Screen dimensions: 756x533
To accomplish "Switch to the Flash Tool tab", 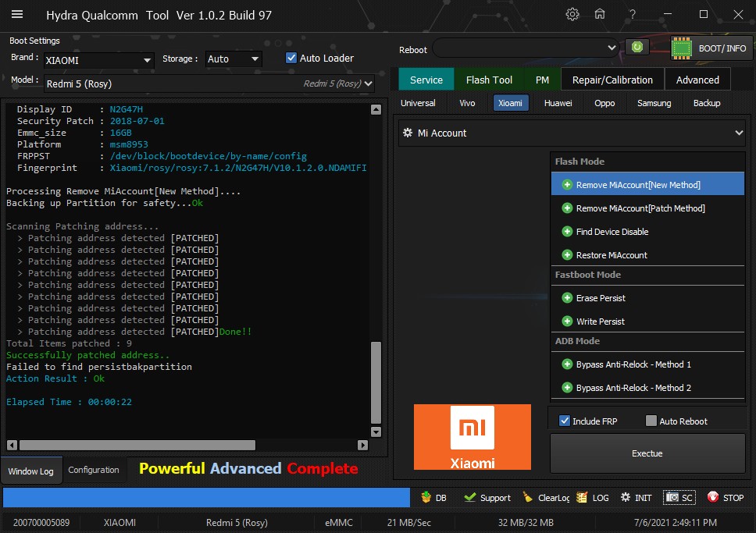I will [489, 80].
